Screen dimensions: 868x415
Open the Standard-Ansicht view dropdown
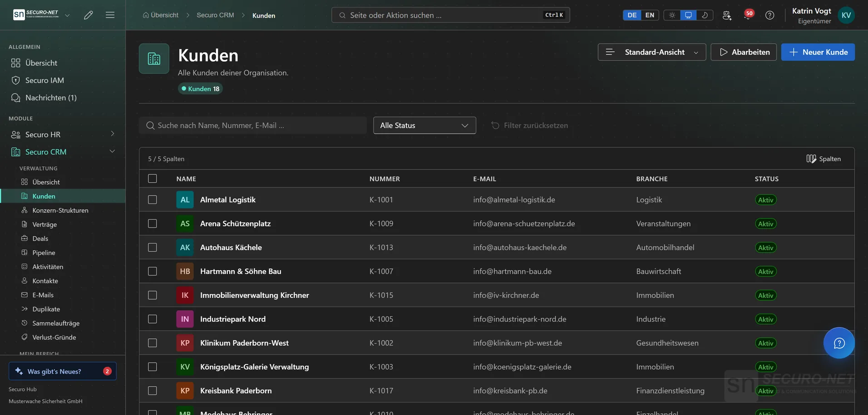tap(651, 52)
